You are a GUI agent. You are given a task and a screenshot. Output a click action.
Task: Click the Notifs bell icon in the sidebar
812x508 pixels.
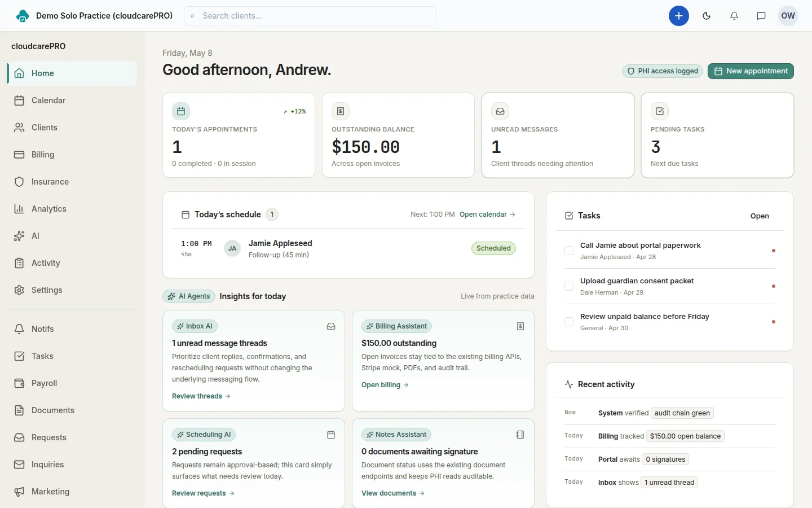(x=19, y=329)
